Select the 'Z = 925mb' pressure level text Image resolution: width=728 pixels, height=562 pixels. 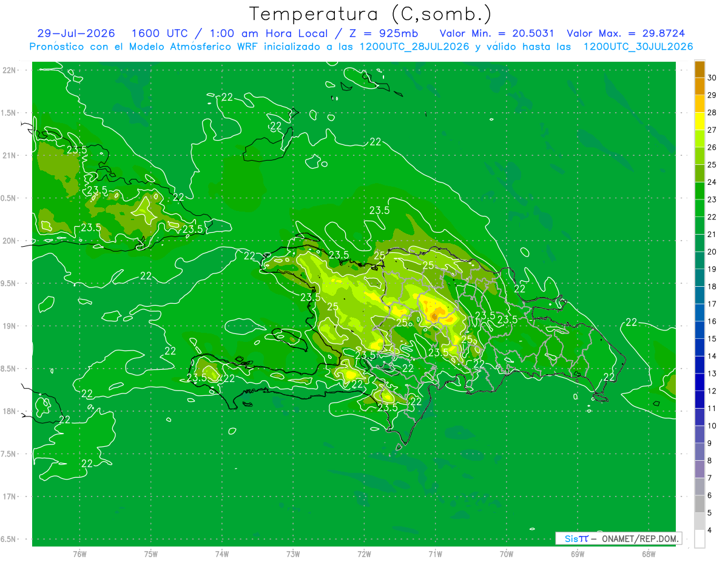click(x=383, y=33)
